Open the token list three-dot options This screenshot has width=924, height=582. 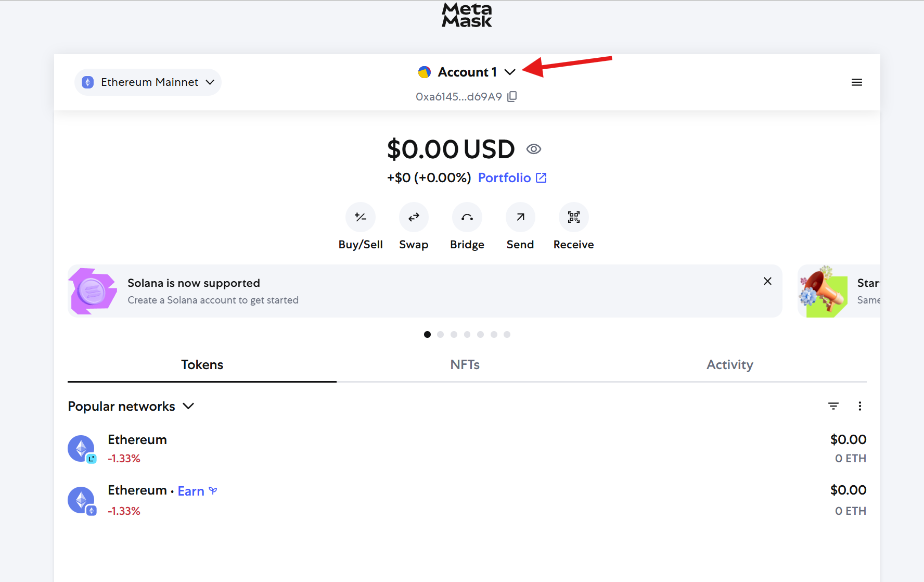860,406
